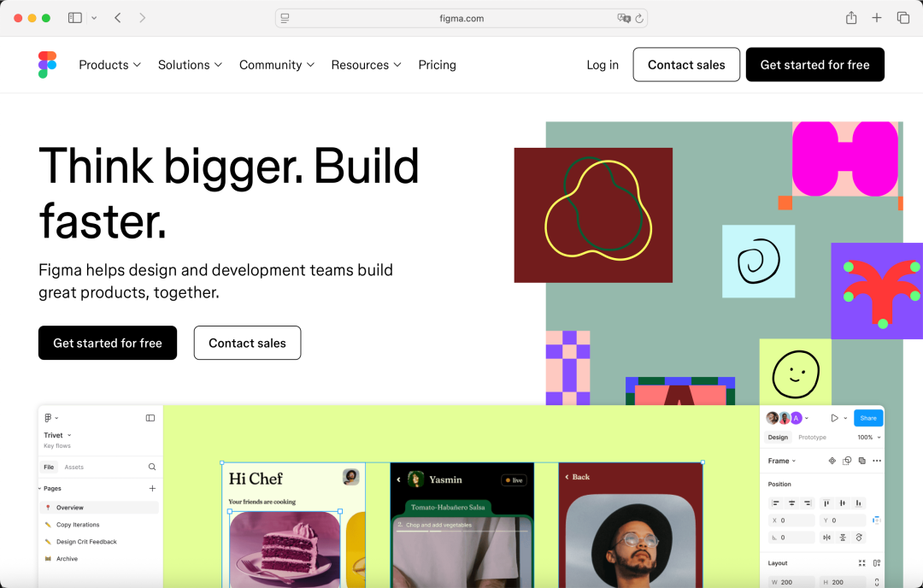This screenshot has height=588, width=923.
Task: Click the Safari Share icon
Action: (x=851, y=18)
